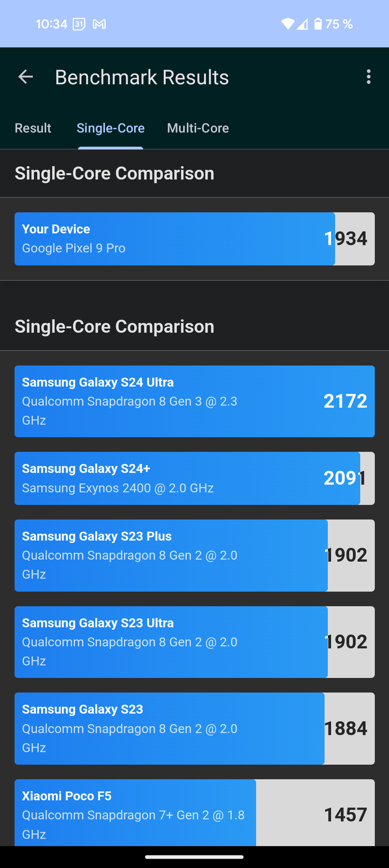This screenshot has width=389, height=868.
Task: Tap the Your Device Google Pixel 9 Pro card
Action: 194,239
